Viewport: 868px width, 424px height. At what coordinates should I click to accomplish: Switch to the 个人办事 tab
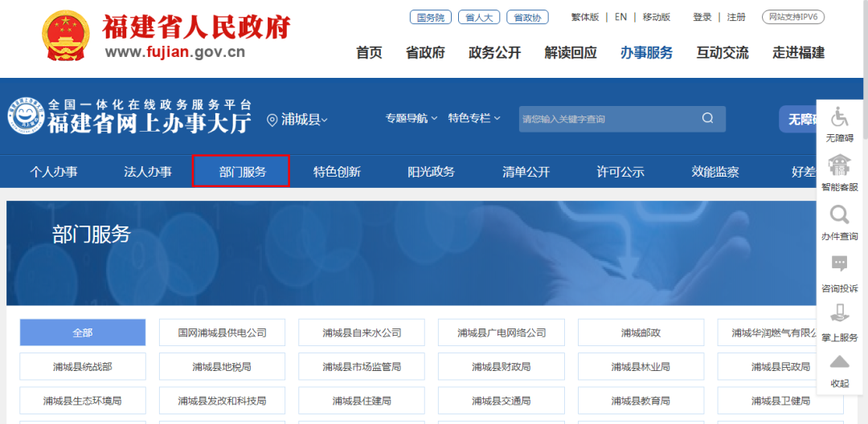(x=54, y=172)
